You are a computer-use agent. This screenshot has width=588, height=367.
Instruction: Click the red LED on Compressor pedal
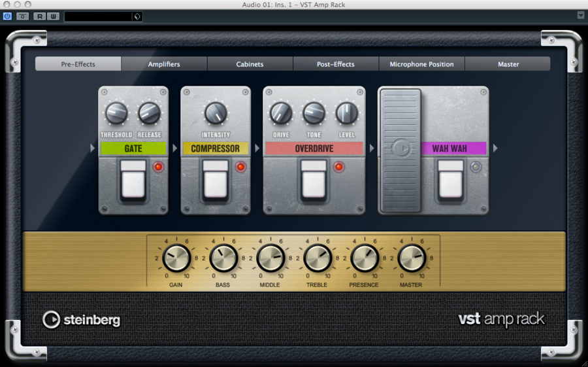pyautogui.click(x=240, y=167)
